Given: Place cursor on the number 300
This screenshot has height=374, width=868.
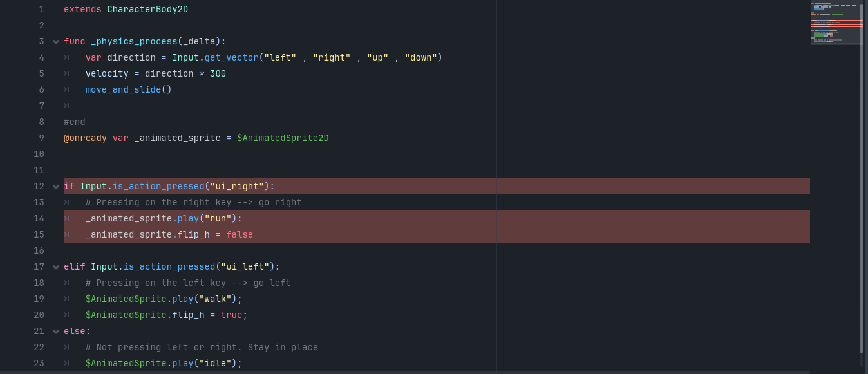Looking at the screenshot, I should point(218,74).
